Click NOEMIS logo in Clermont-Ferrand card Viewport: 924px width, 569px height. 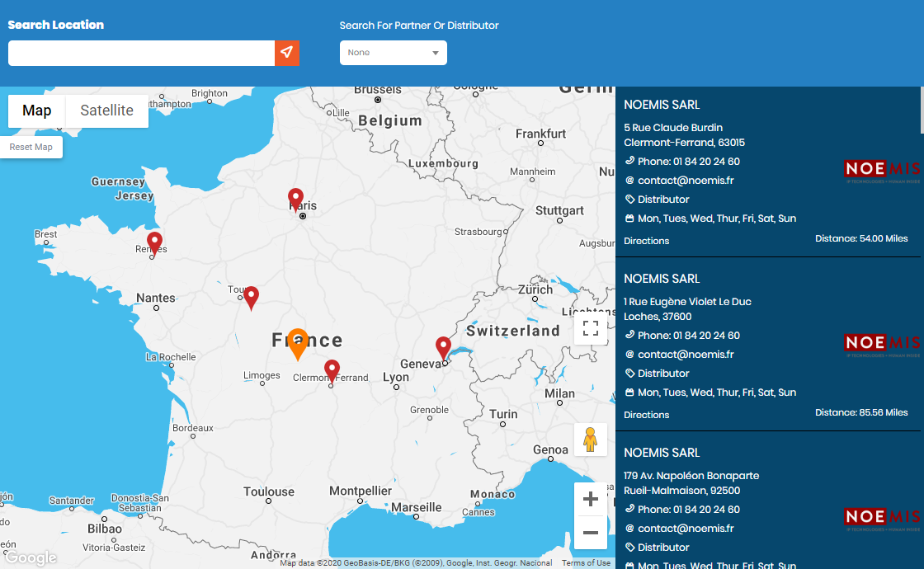pyautogui.click(x=882, y=171)
